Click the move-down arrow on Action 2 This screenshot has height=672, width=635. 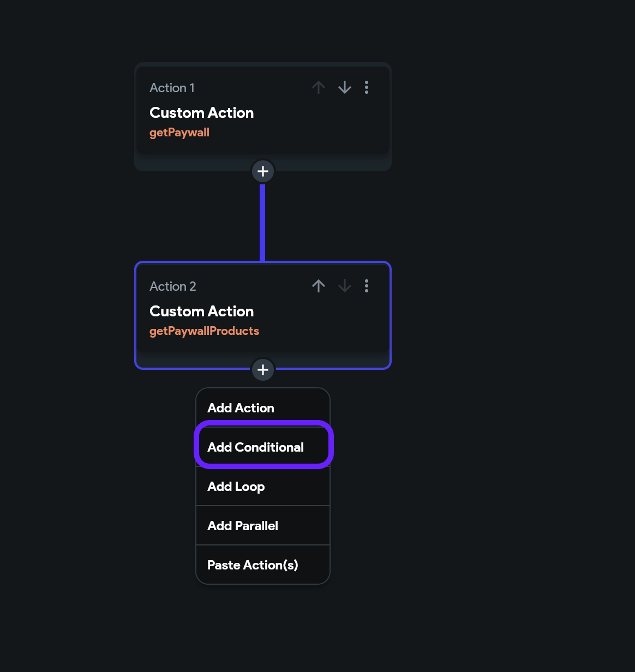[345, 286]
